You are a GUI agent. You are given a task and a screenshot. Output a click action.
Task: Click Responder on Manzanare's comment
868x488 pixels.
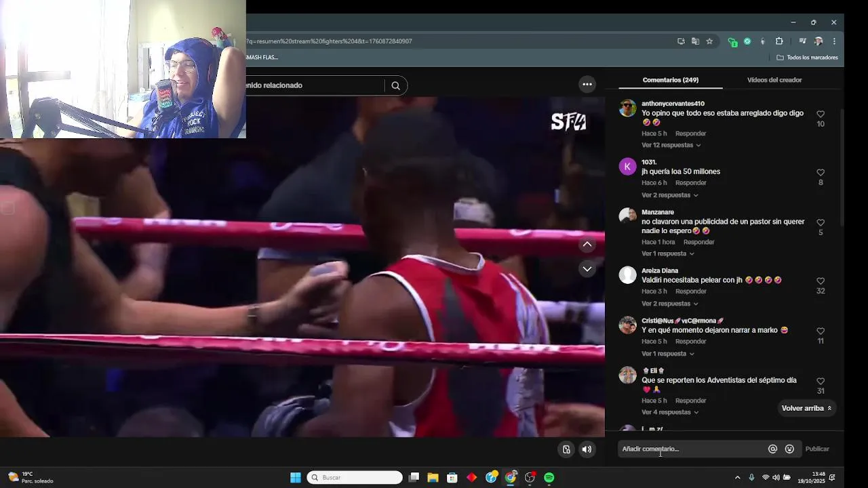pos(699,242)
